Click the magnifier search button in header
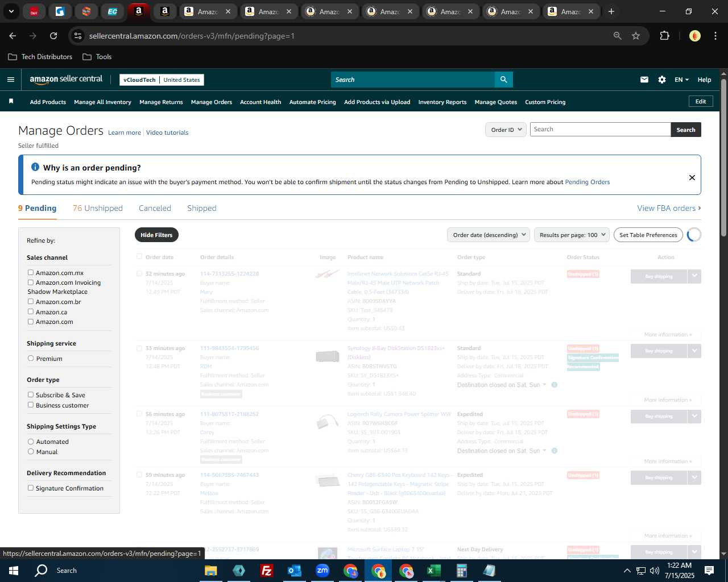 pos(503,80)
